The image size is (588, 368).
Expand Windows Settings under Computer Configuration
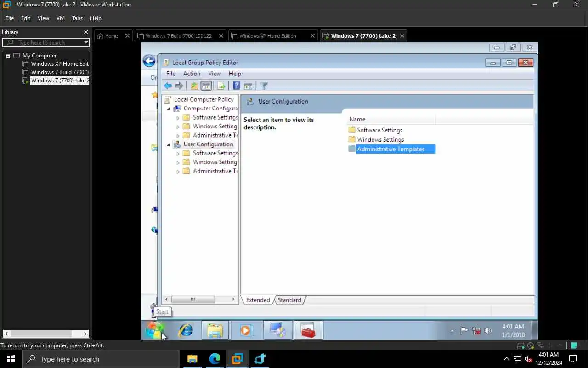click(178, 126)
